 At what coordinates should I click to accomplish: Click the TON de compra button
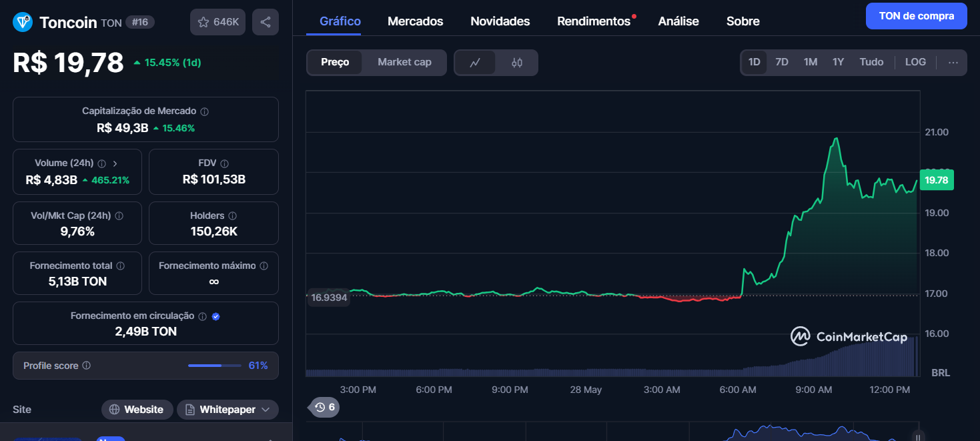916,16
